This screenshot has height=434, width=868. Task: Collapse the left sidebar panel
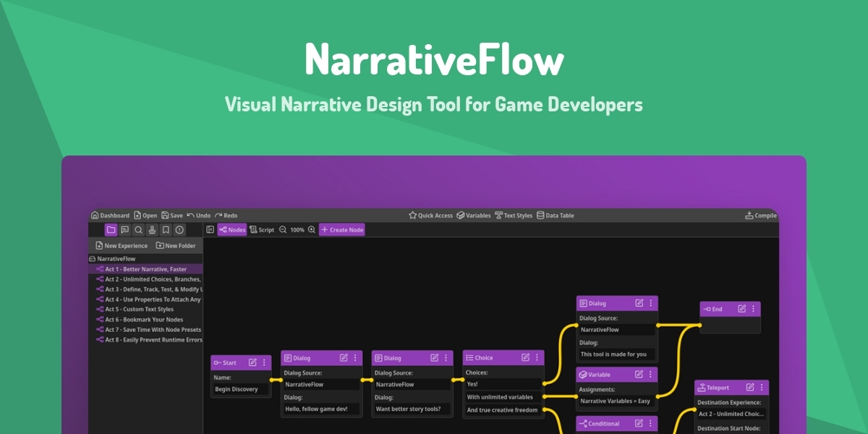210,230
